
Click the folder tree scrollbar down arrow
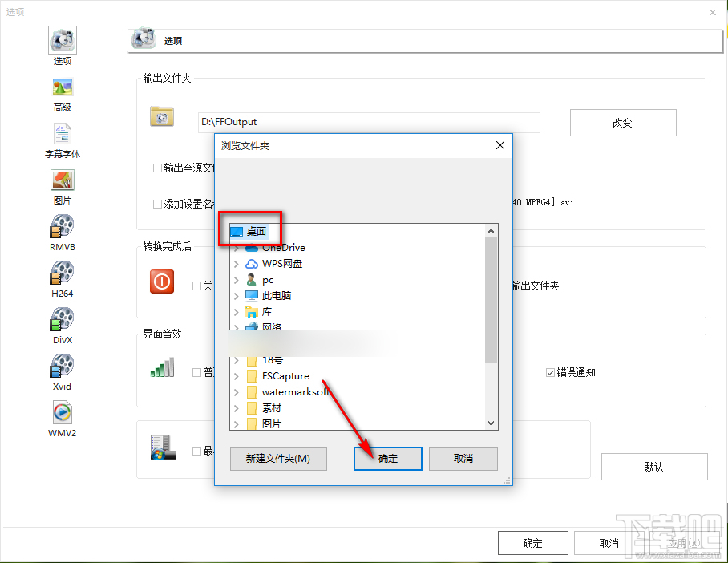(491, 423)
